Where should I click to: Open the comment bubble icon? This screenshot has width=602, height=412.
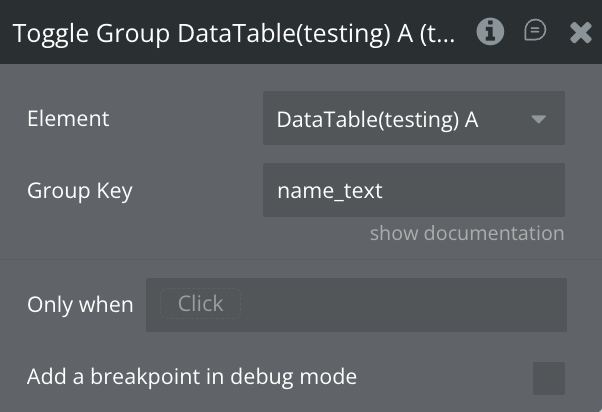click(535, 32)
